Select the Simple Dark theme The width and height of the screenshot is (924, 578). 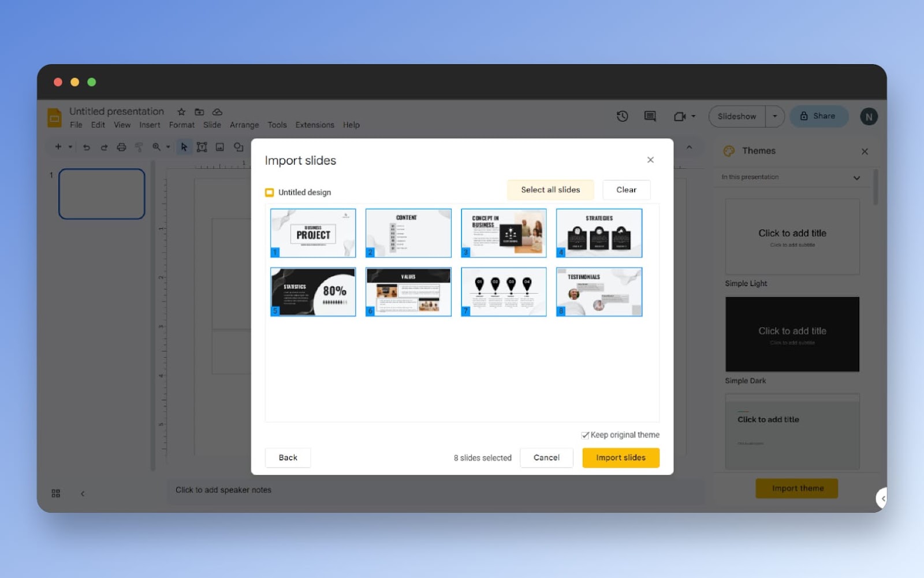click(x=792, y=334)
